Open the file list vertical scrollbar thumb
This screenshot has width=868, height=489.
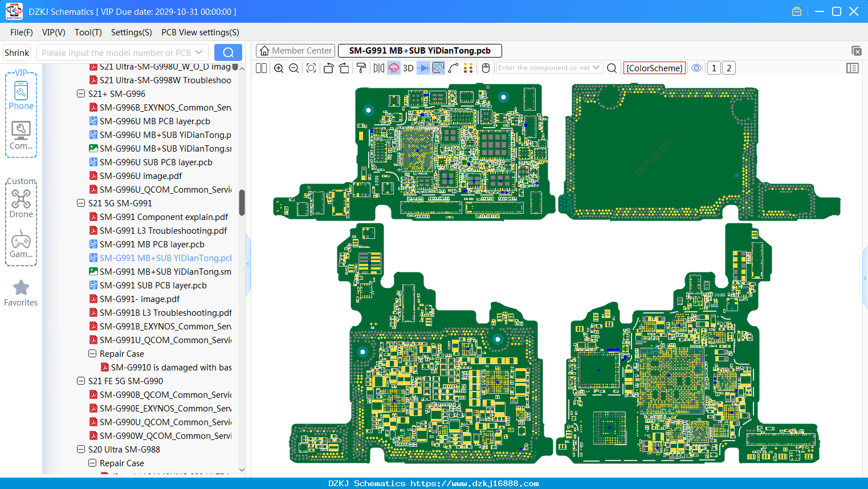click(242, 202)
